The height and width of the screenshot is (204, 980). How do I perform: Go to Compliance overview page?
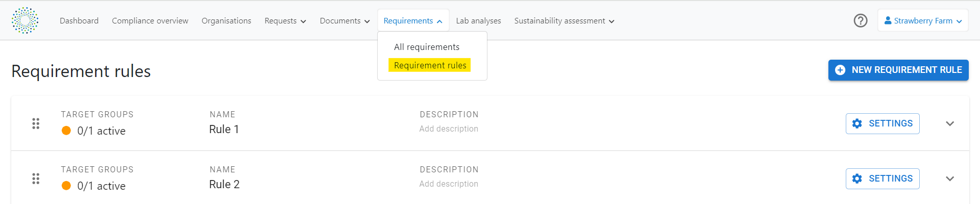point(150,21)
